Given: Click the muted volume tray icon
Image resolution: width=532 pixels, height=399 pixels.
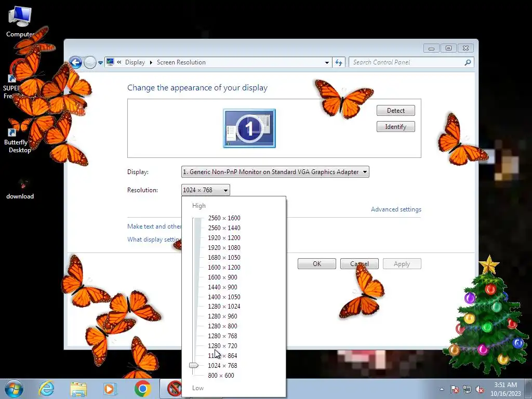Looking at the screenshot, I should [480, 389].
